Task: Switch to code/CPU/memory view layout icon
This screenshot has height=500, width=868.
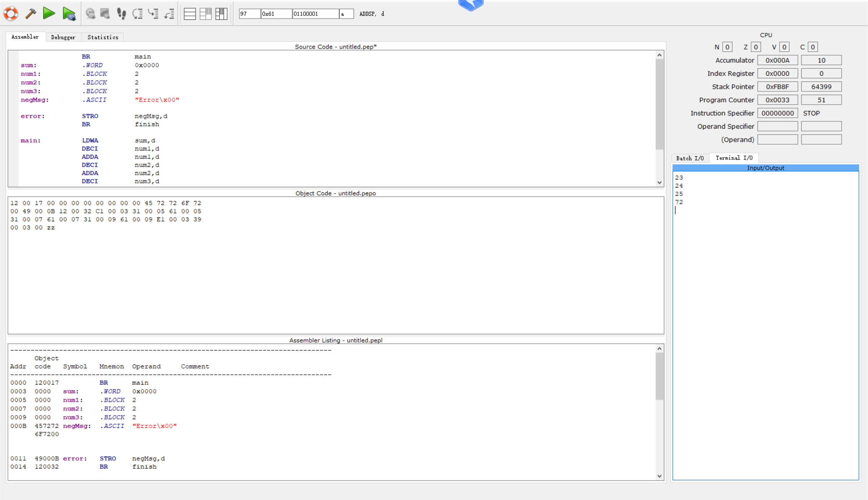Action: pos(221,14)
